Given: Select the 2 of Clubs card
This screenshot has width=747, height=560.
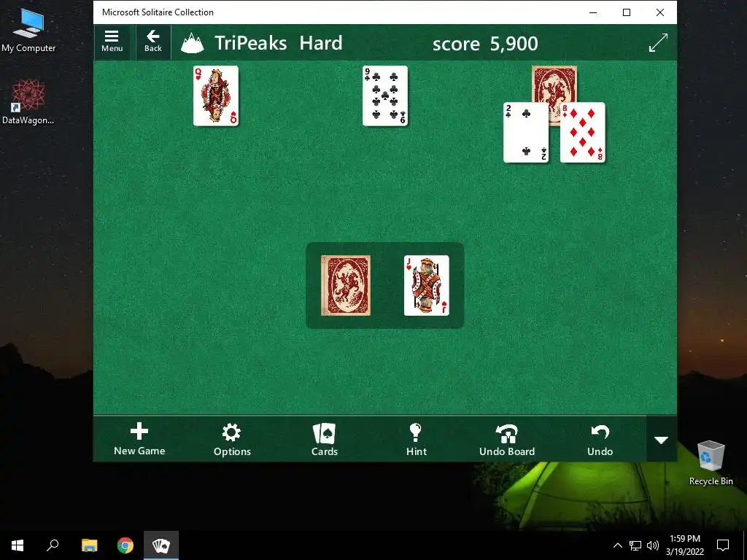Looking at the screenshot, I should pos(526,133).
